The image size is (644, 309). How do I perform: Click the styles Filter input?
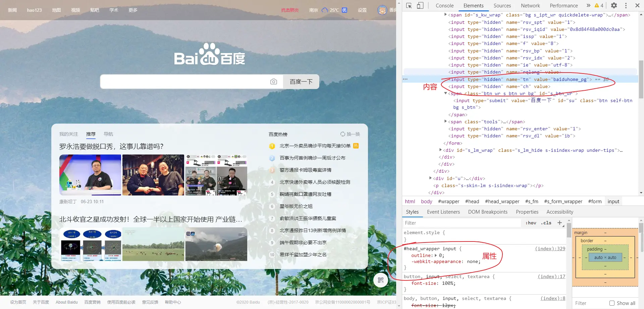(462, 223)
